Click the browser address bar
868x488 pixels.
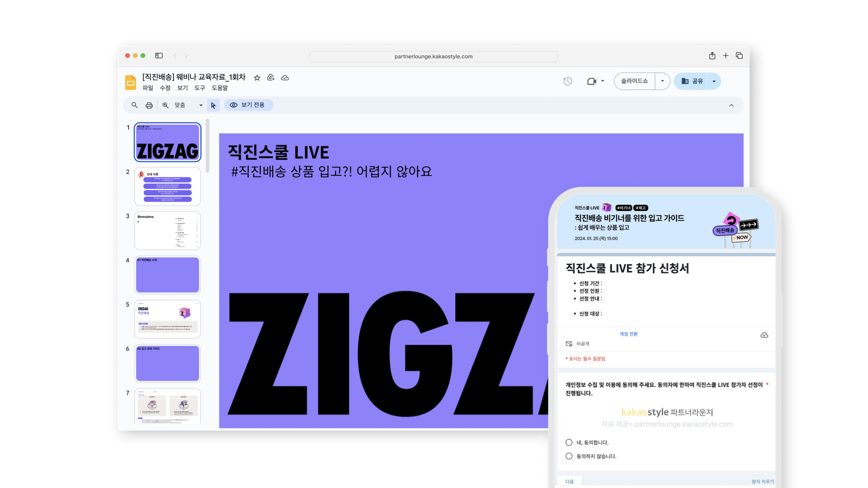point(433,56)
